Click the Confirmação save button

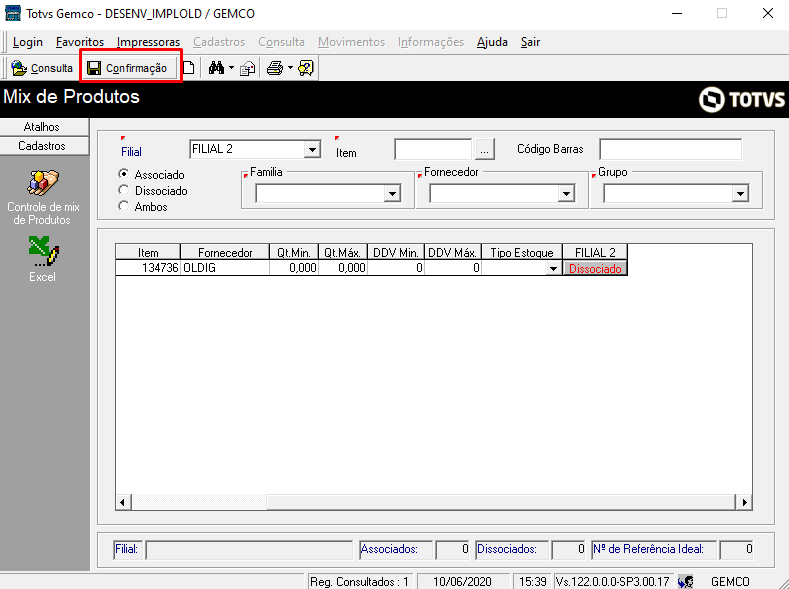pyautogui.click(x=128, y=68)
